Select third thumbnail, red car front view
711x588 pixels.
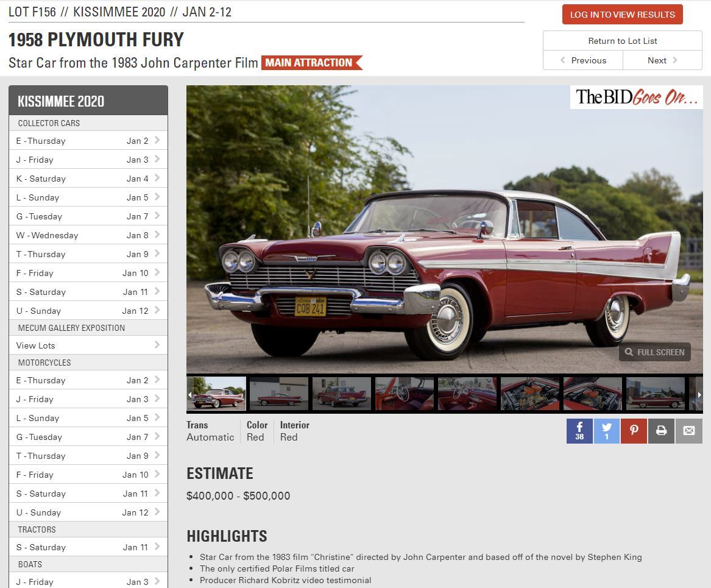[342, 394]
